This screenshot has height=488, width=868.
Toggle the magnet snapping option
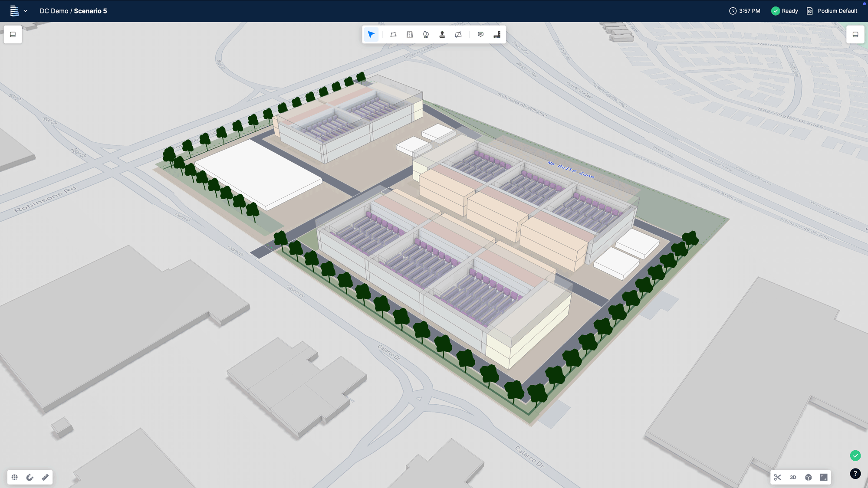pos(30,477)
